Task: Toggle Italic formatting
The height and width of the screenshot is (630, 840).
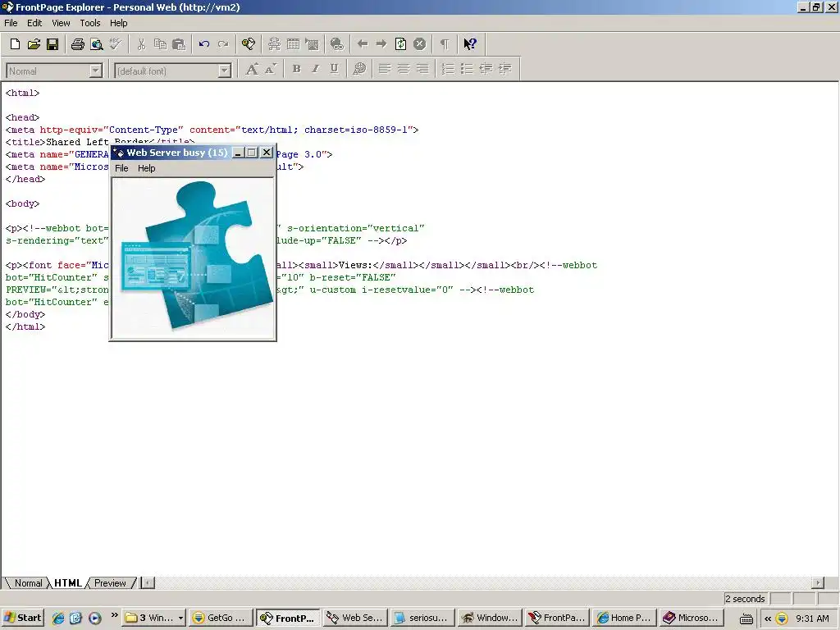Action: [315, 69]
